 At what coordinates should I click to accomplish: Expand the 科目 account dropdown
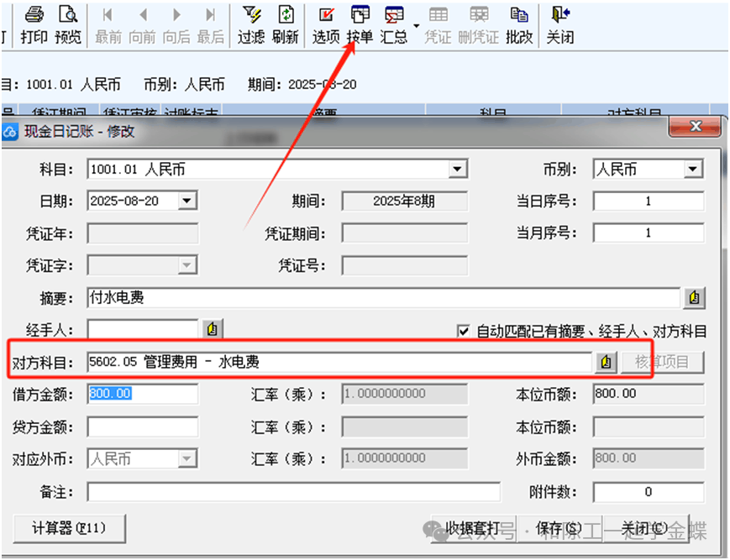tap(457, 170)
